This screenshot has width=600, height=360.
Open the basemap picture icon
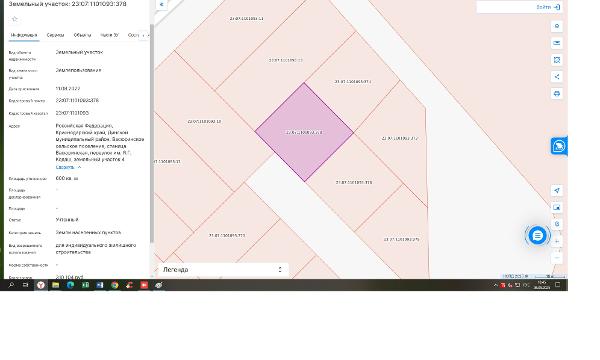[557, 207]
